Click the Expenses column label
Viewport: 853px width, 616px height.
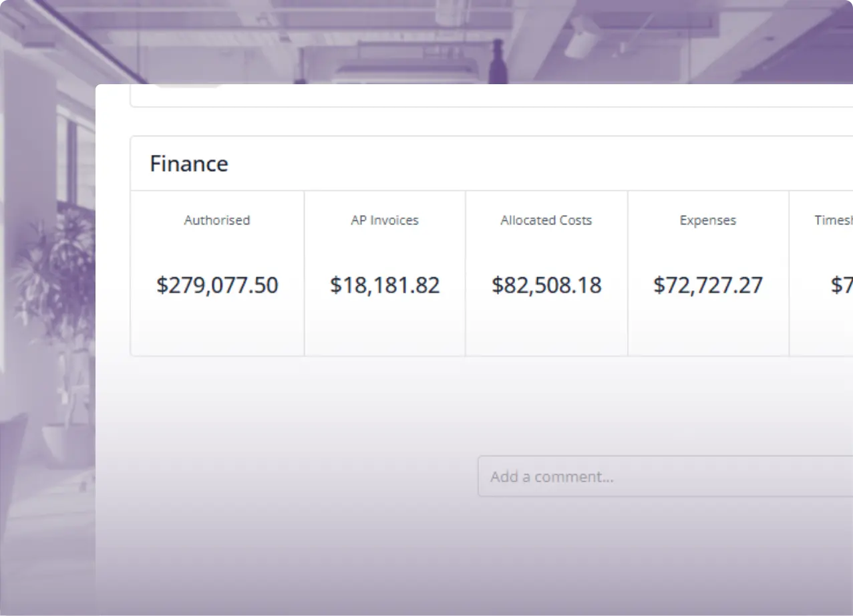pyautogui.click(x=707, y=220)
